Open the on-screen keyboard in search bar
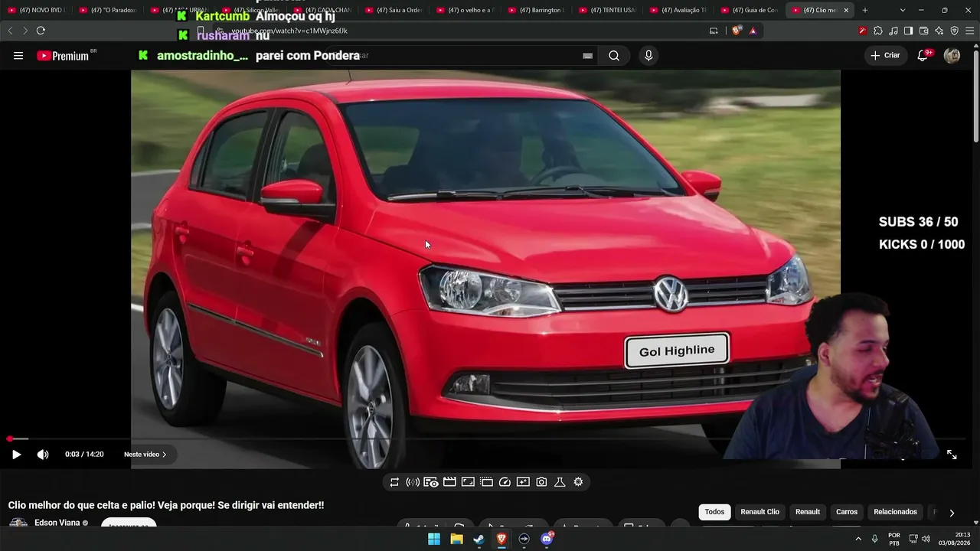The width and height of the screenshot is (980, 551). pyautogui.click(x=587, y=56)
